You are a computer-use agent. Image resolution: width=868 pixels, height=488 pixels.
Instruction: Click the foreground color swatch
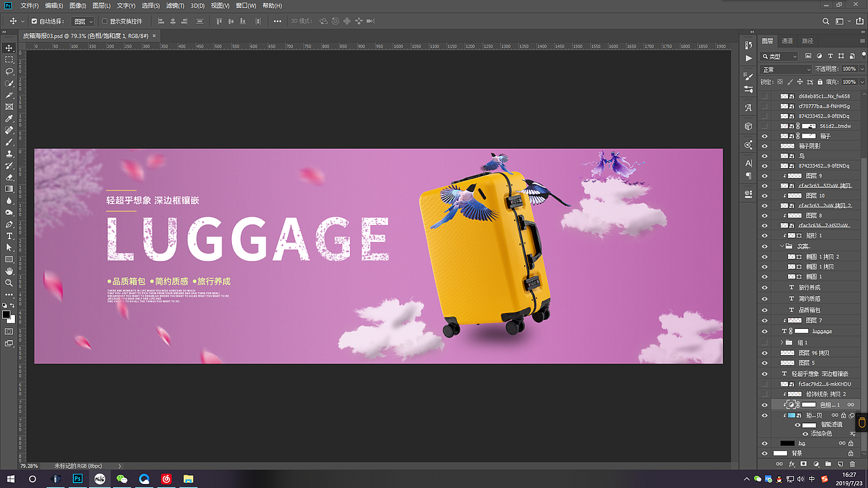coord(6,314)
